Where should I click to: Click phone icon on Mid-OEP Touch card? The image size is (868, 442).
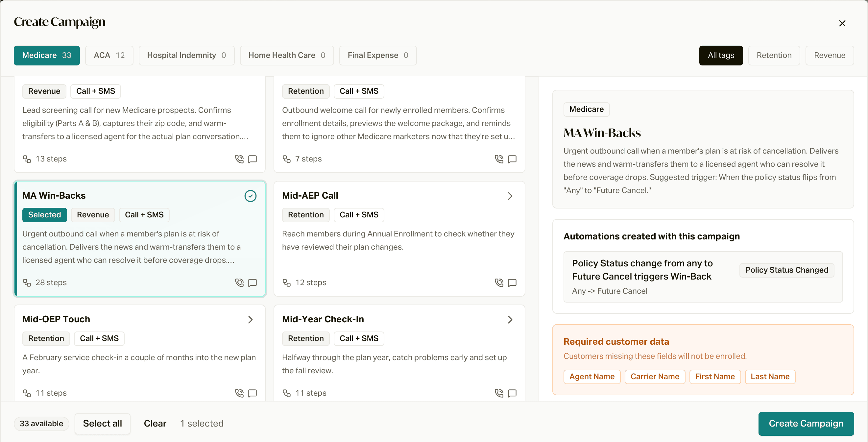[239, 393]
